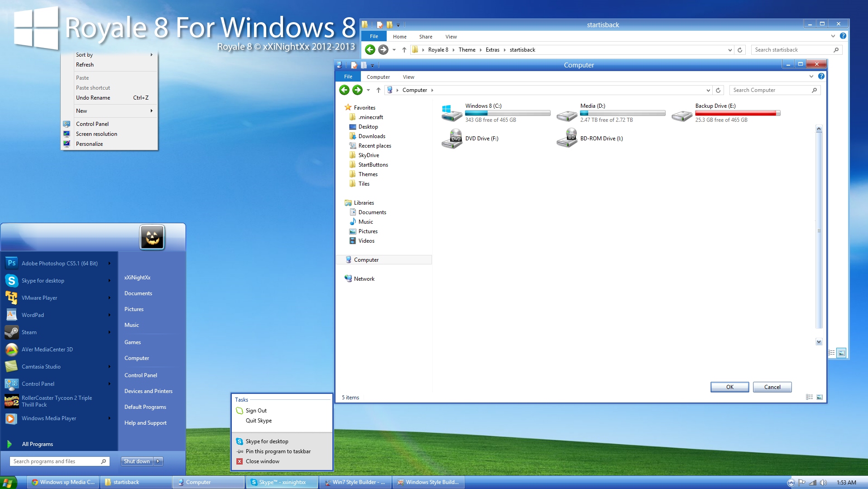This screenshot has width=868, height=489.
Task: Open volume icon in system tray
Action: click(823, 483)
